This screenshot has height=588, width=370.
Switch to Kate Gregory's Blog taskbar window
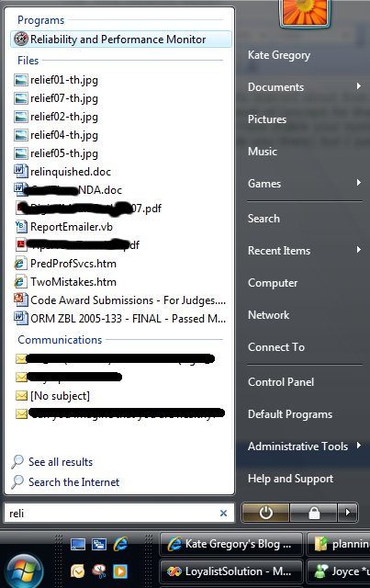click(x=231, y=544)
